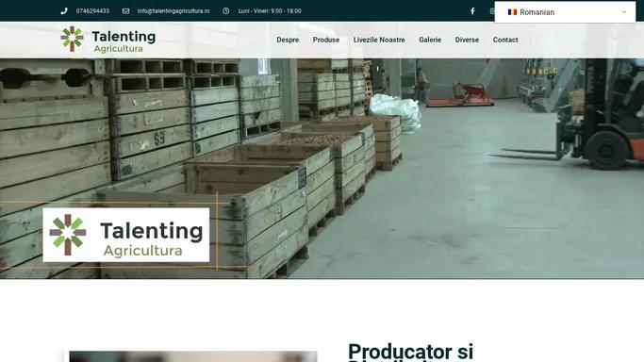Viewport: 644px width, 362px height.
Task: Go to Livezile Noastre page
Action: coord(379,40)
